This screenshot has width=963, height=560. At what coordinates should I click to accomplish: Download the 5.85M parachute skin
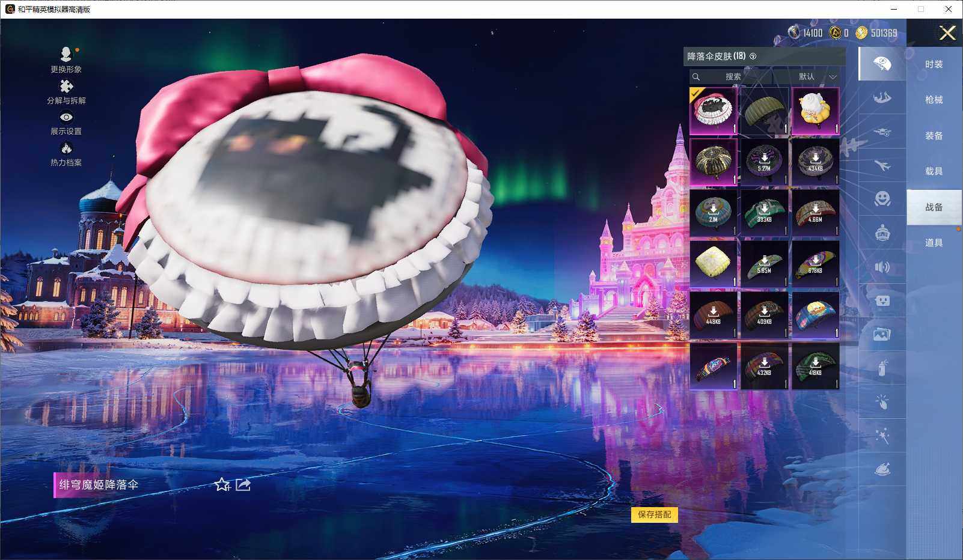[x=764, y=264]
